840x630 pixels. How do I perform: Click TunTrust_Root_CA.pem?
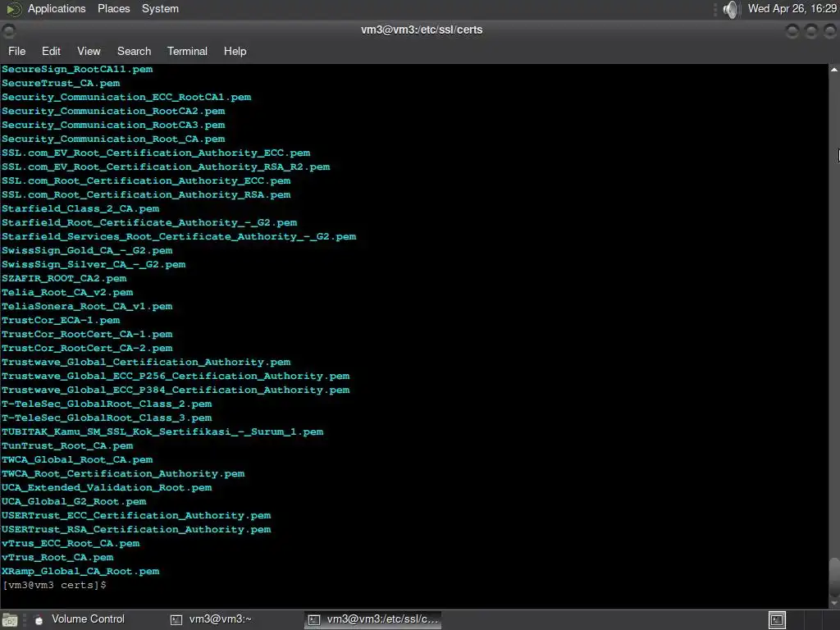tap(67, 445)
